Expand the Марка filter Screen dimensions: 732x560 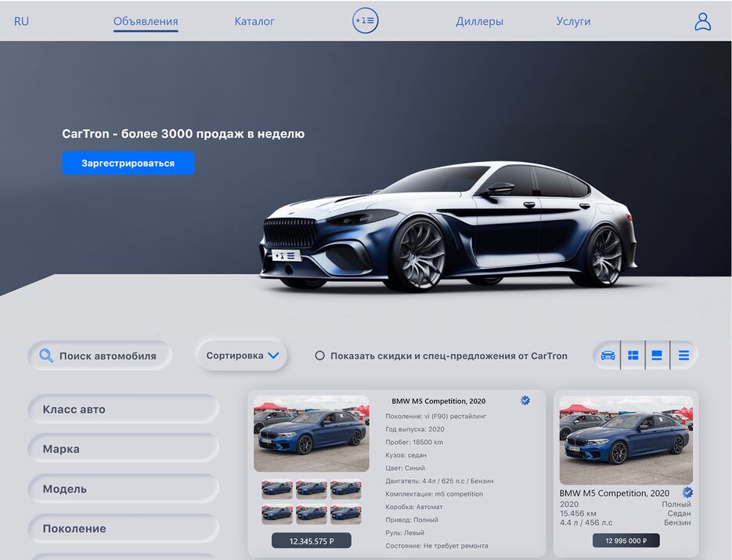point(123,449)
